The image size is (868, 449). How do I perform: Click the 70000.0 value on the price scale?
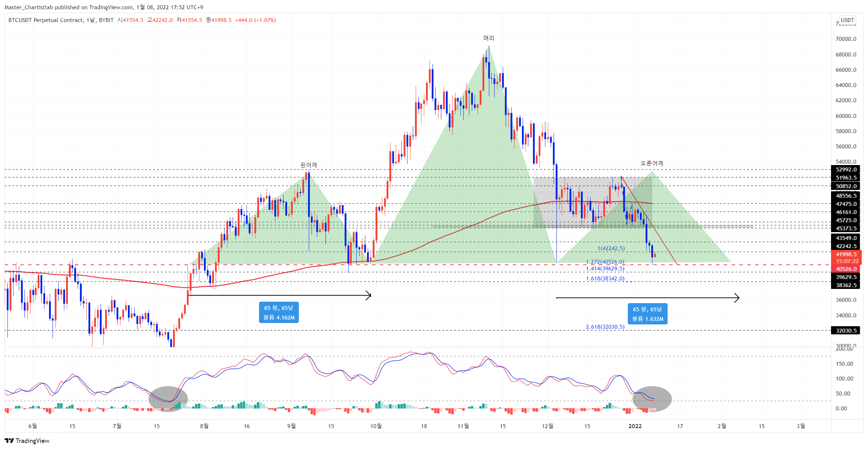[x=846, y=39]
